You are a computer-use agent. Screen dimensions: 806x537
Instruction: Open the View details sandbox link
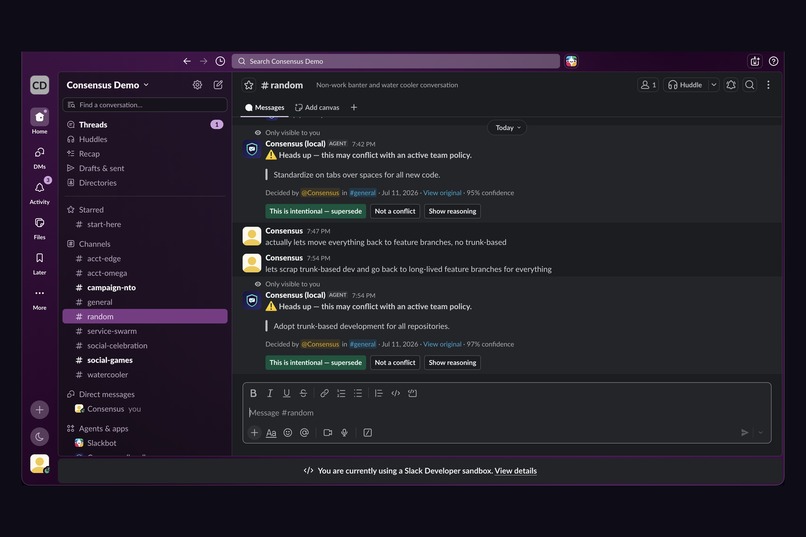click(x=516, y=471)
